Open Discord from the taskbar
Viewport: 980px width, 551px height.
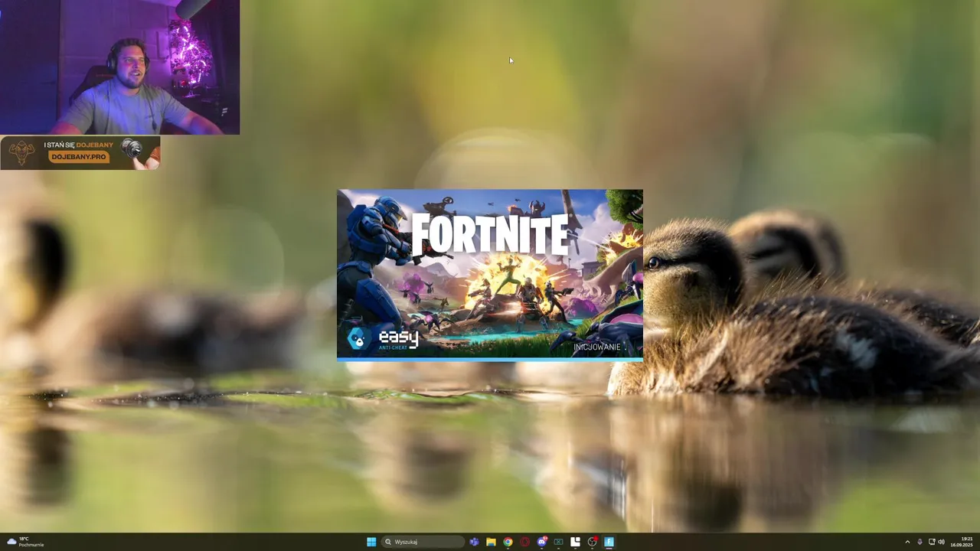(x=541, y=542)
